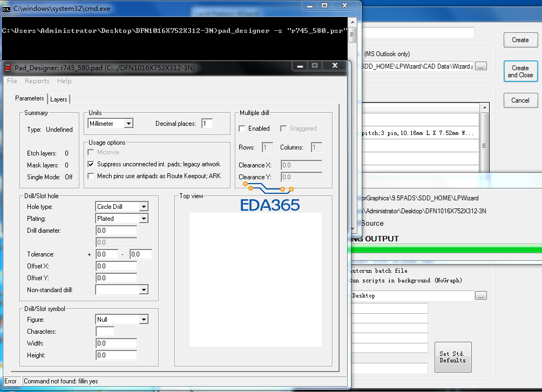
Task: Click scroll-up arrow in cmd window scrollbar
Action: click(x=352, y=22)
